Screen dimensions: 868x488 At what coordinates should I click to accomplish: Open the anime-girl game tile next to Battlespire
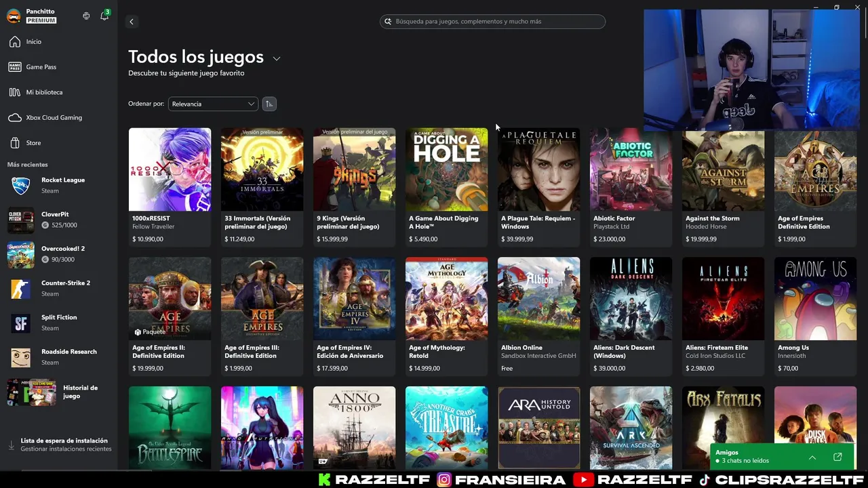[262, 428]
